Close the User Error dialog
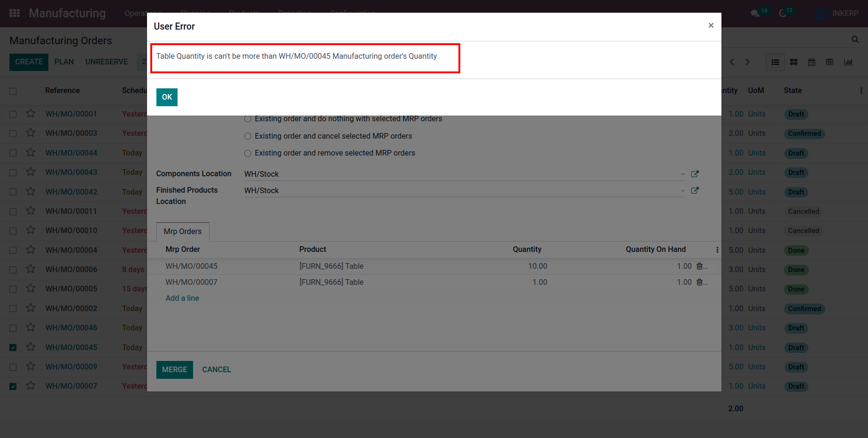Viewport: 868px width, 438px height. point(711,25)
